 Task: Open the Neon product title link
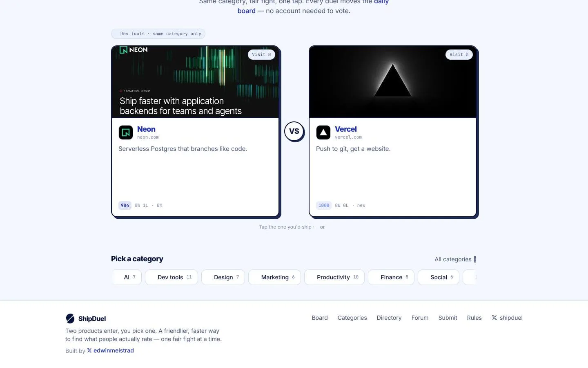point(146,129)
